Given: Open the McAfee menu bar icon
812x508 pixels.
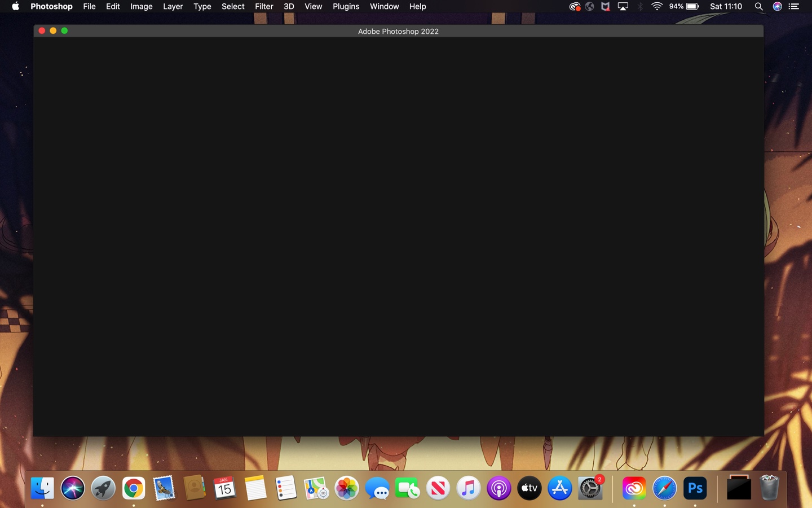Looking at the screenshot, I should (x=605, y=6).
